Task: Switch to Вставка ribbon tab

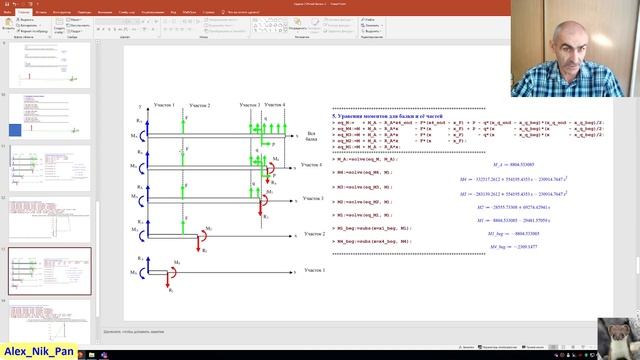Action: (x=41, y=12)
